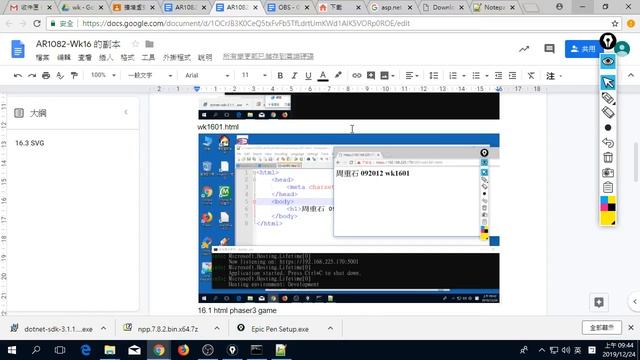Click the insert link icon

pyautogui.click(x=357, y=76)
